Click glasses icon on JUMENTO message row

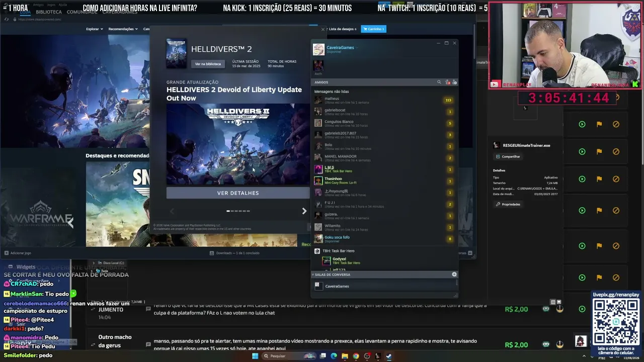(x=546, y=309)
